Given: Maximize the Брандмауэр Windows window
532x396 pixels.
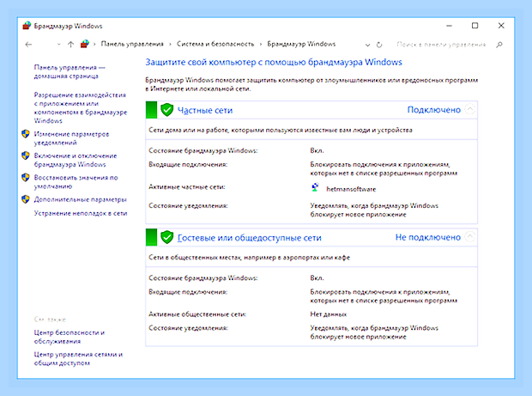Looking at the screenshot, I should (x=475, y=26).
